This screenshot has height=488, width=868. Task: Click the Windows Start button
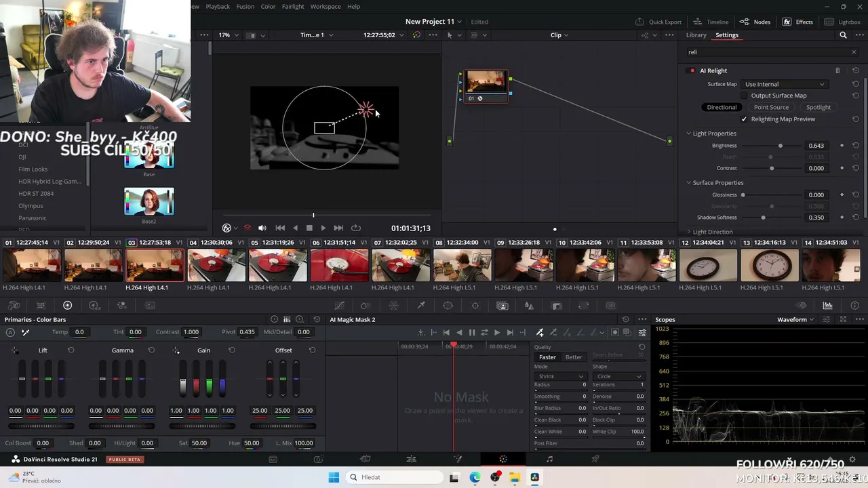click(334, 477)
